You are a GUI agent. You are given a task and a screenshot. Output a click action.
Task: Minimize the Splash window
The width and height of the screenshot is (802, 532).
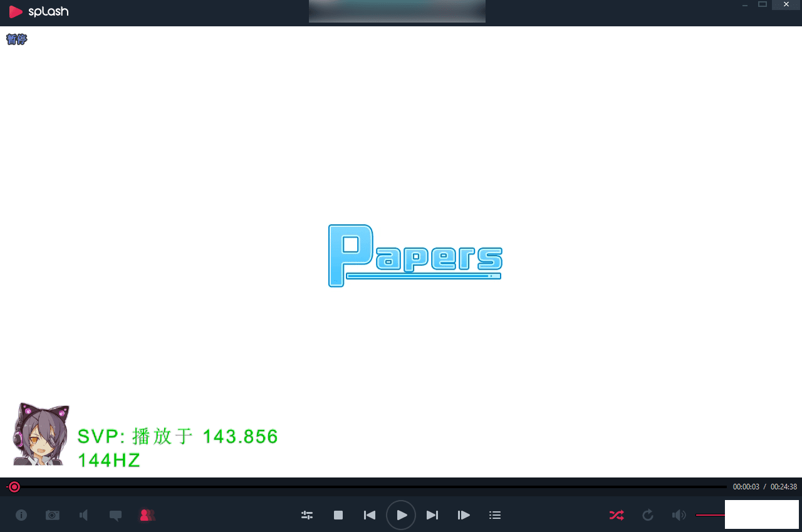pos(745,5)
